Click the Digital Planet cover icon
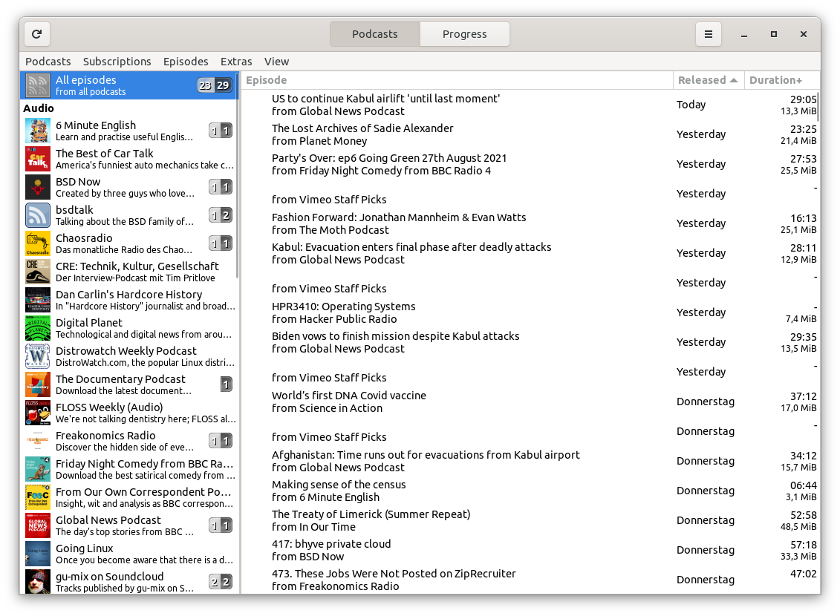The height and width of the screenshot is (616, 840). (37, 328)
